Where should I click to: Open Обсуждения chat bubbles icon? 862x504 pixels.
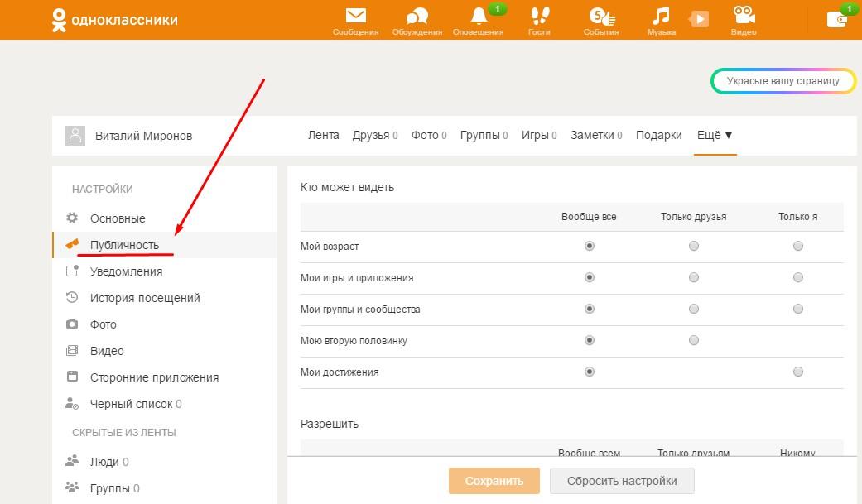(x=417, y=16)
